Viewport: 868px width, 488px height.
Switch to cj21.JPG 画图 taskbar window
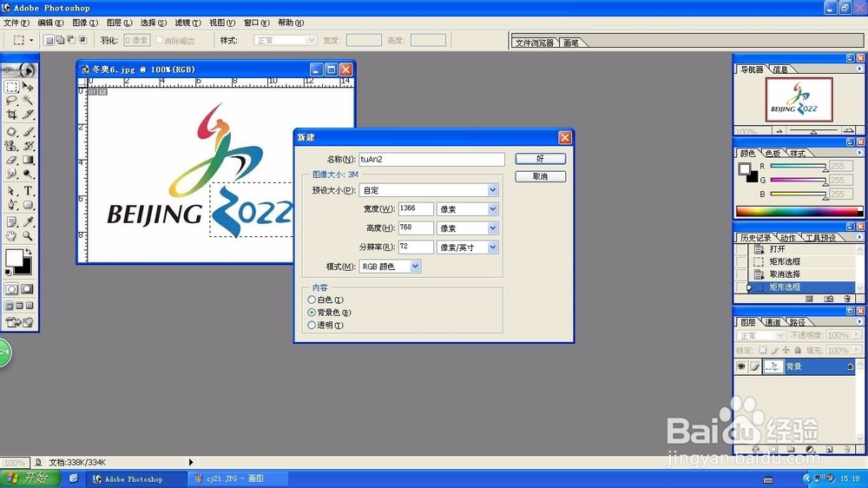[238, 478]
